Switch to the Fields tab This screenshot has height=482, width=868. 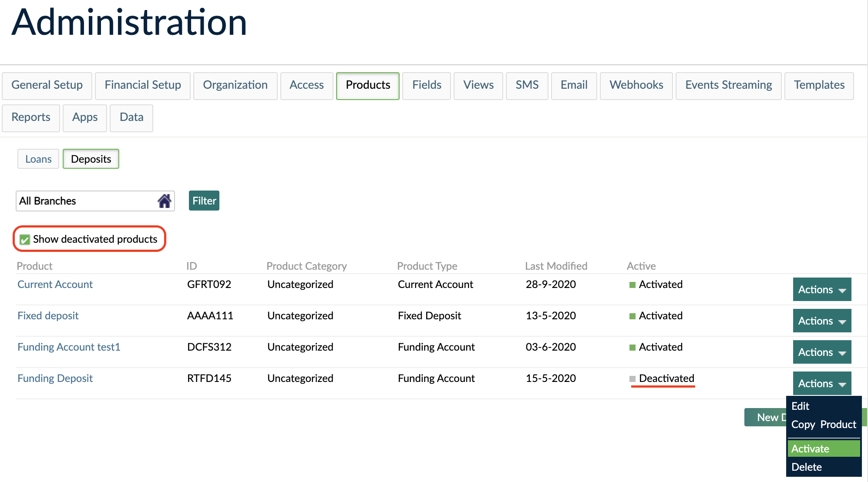tap(426, 85)
